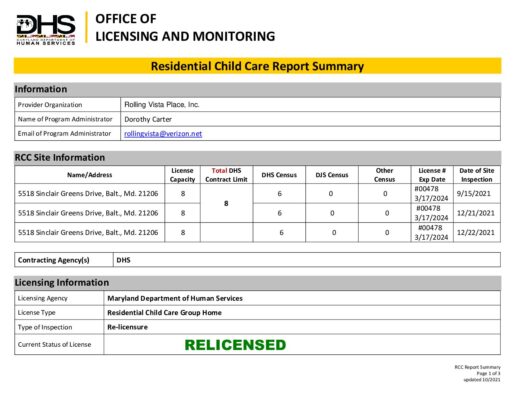
Task: Select the address in the 12/22/2021 row
Action: click(x=88, y=232)
